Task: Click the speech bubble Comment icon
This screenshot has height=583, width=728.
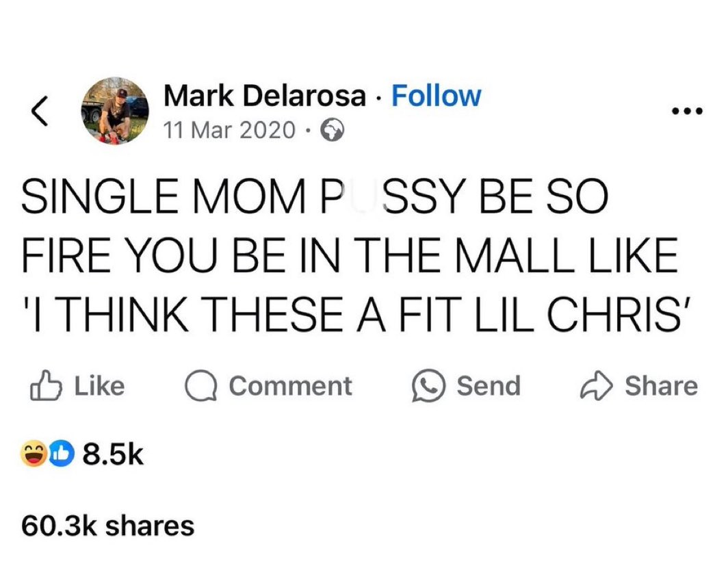Action: [201, 387]
